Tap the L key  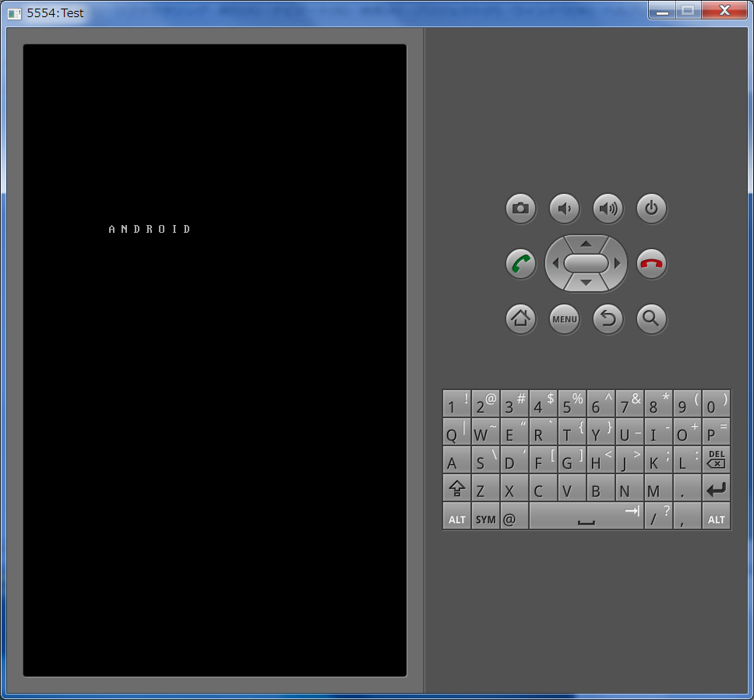(x=687, y=459)
